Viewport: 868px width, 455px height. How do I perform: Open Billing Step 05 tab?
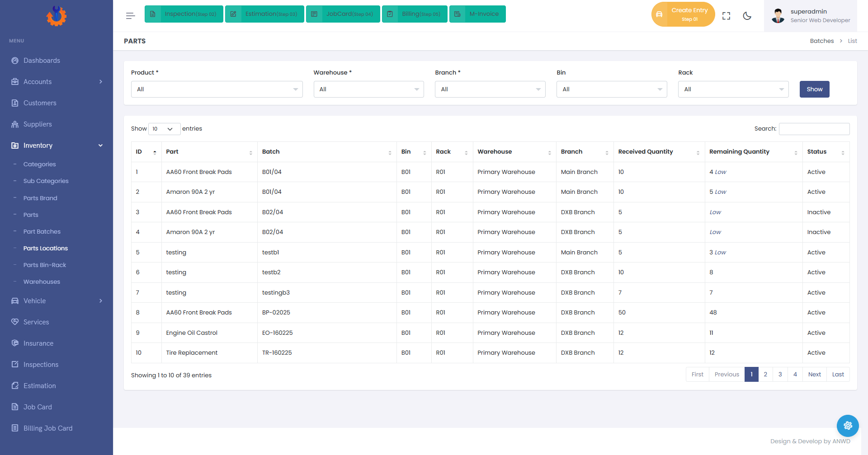tap(415, 14)
